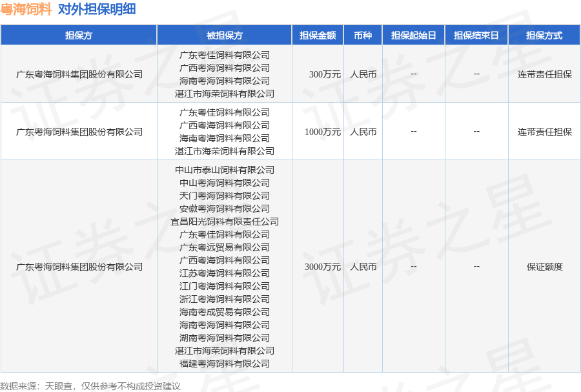Viewport: 581px width, 392px height.
Task: Select 江门粤海饲料有限公司 entry
Action: pos(225,286)
